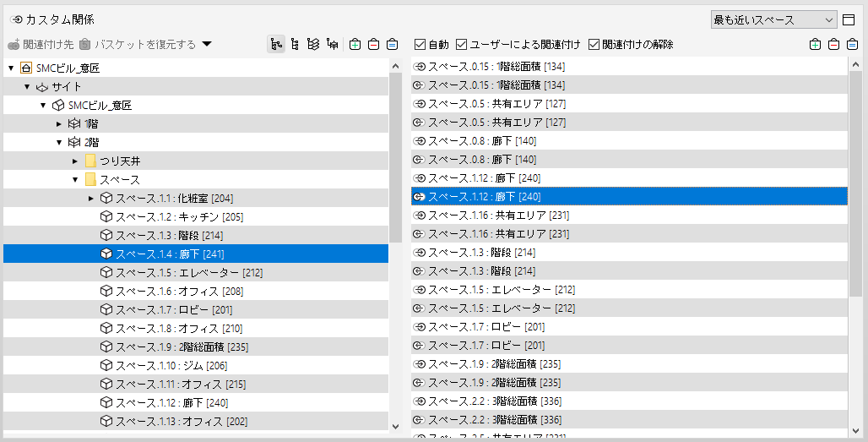The image size is (868, 442).
Task: Collapse the サイト node
Action: [27, 87]
